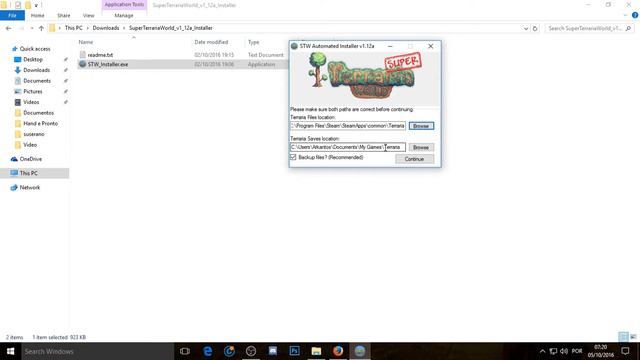Click the Browse button for Terraria Files location
Screen dimensions: 640x360
click(421, 126)
